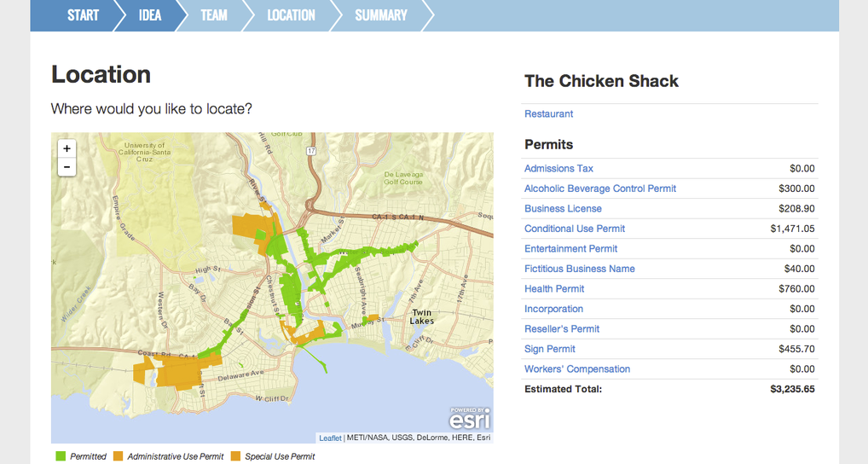View Alcoholic Beverage Control Permit details
Screen dimensions: 868x464
click(x=600, y=188)
